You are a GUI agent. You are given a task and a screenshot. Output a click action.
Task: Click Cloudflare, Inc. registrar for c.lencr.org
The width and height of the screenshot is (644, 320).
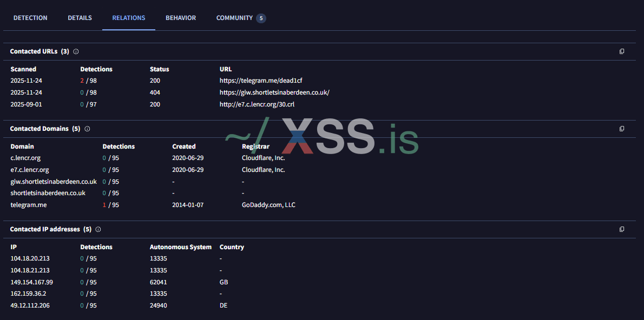(x=263, y=158)
